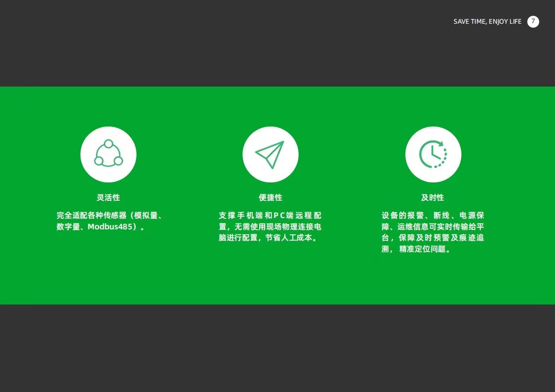The image size is (555, 392).
Task: Click the line 支撑手机端和PC端远程配
Action: click(270, 216)
